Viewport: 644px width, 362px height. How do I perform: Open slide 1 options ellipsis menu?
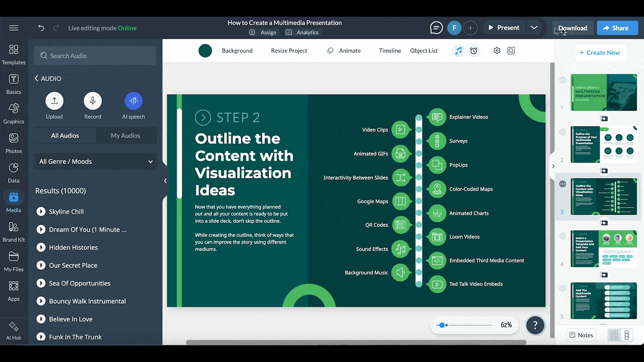562,79
